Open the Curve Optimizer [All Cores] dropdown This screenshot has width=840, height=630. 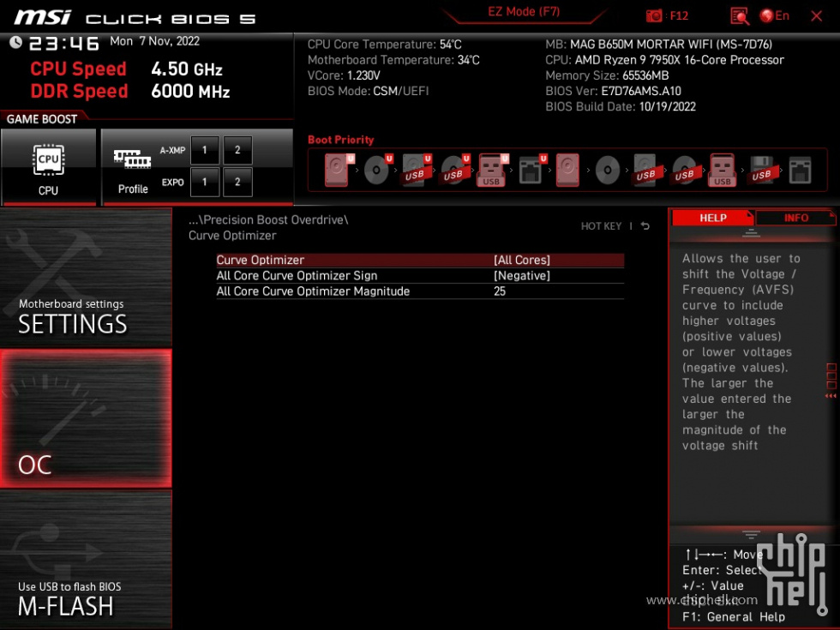(522, 260)
